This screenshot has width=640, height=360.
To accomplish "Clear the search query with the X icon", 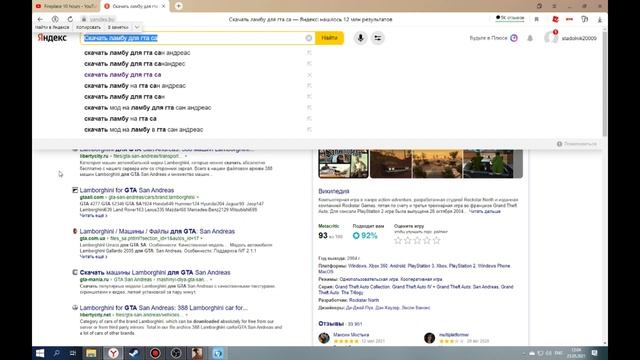I will [309, 38].
